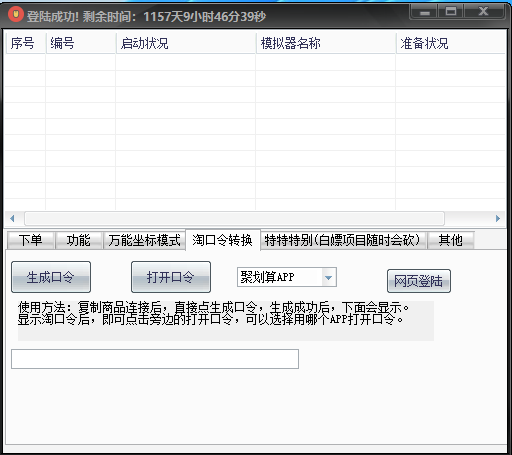Viewport: 512px width, 455px height.
Task: Expand the 聚划算APP dropdown arrow
Action: coord(329,277)
